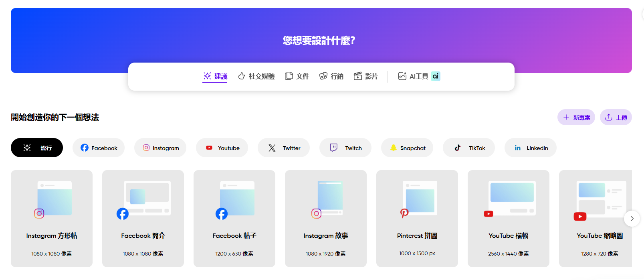
Task: Click the 2560 x 1440 像素 size label
Action: click(509, 254)
